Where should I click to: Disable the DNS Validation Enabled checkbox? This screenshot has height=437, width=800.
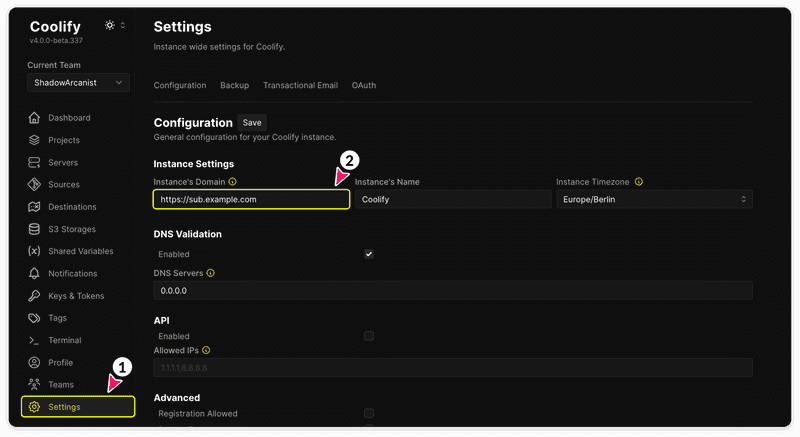coord(369,254)
